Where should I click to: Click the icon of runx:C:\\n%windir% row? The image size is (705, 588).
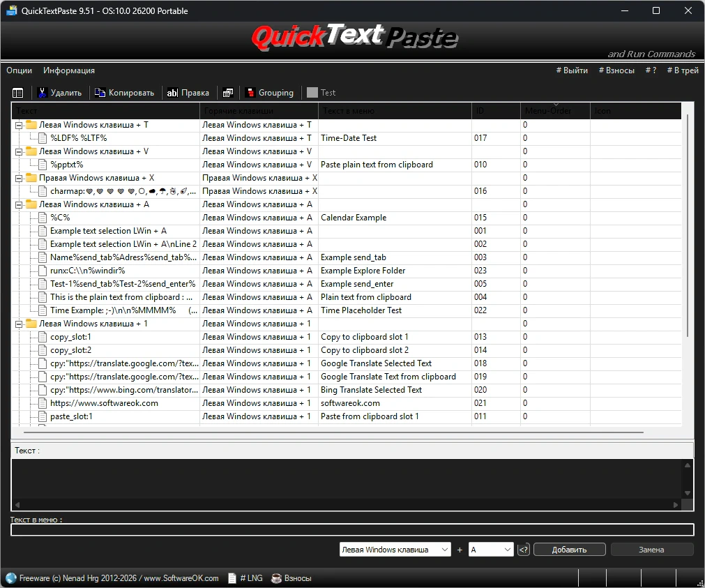tap(43, 271)
